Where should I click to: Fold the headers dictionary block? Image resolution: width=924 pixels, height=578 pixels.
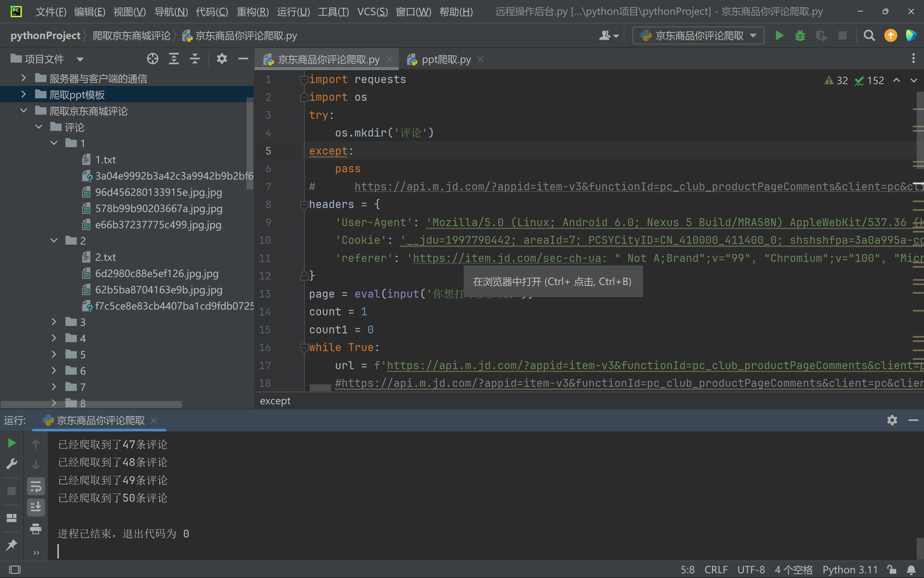[x=304, y=205]
